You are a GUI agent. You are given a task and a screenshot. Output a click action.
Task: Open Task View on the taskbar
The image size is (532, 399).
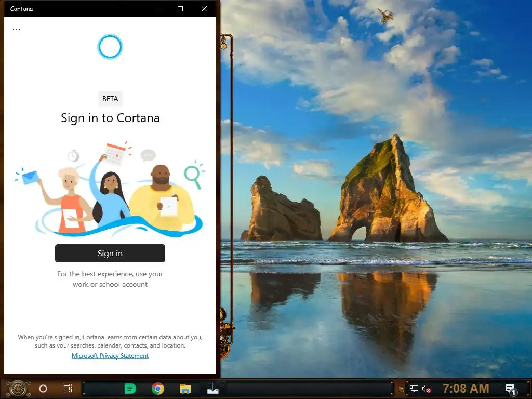click(68, 389)
